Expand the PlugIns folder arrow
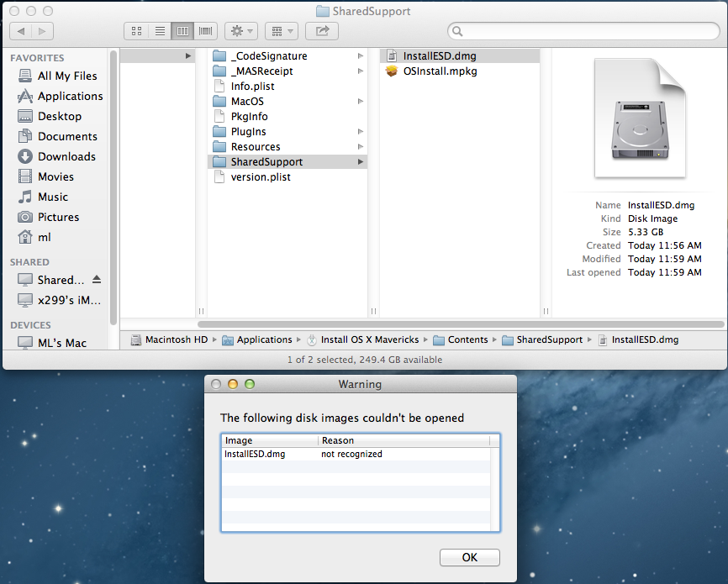This screenshot has width=728, height=584. 361,132
